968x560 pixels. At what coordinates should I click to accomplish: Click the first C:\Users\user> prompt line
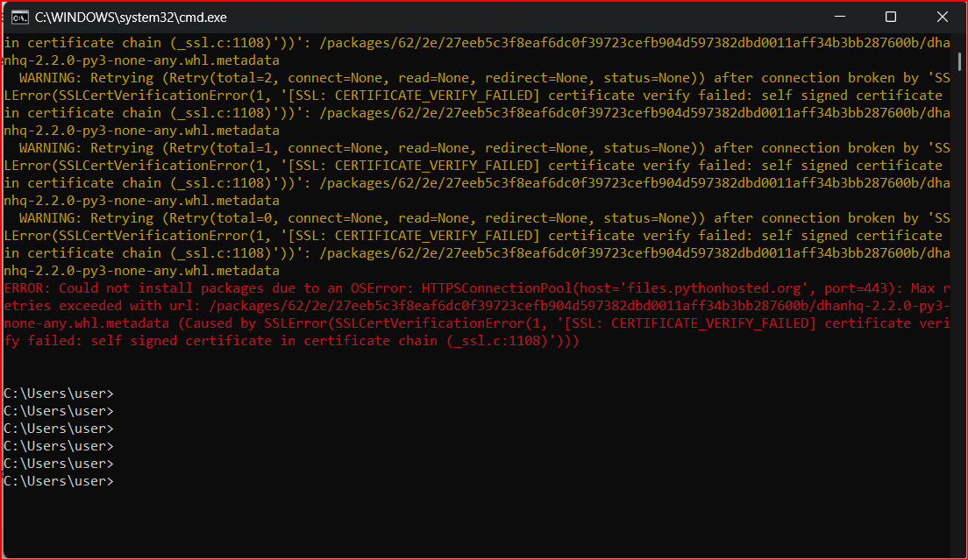click(x=59, y=393)
